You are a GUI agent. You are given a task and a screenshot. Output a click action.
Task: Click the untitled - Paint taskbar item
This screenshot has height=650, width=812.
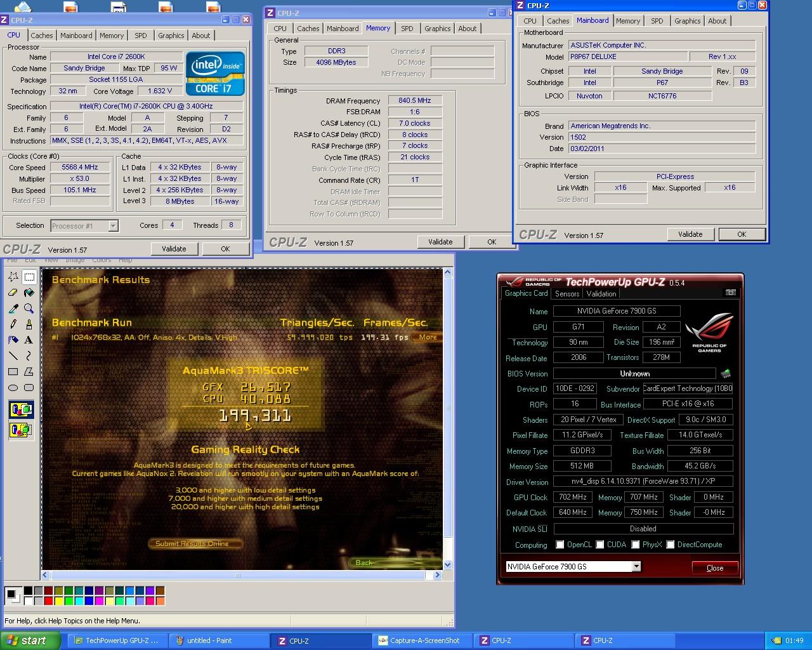(219, 640)
